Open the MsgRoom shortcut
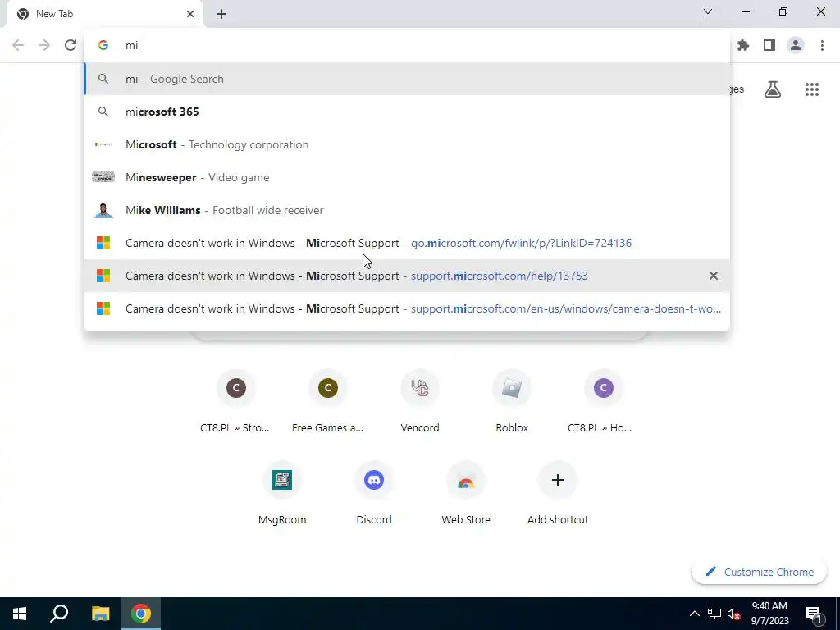The height and width of the screenshot is (630, 840). [x=282, y=492]
